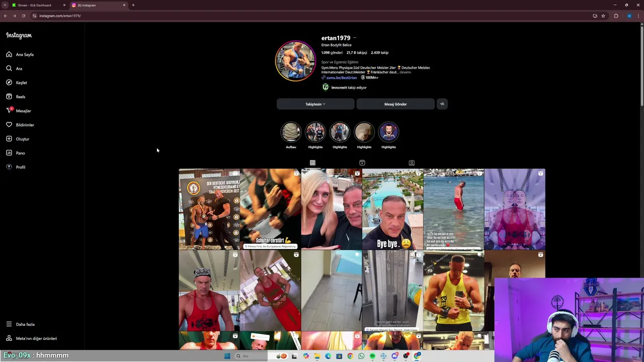Open Meta'nın diğer ürünleri
Screen dimensions: 644x362
(31, 338)
